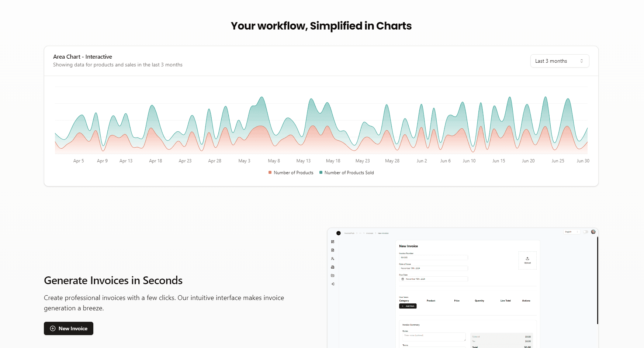The image size is (644, 348).
Task: Click the InvoiceHub breadcrumb in preview
Action: click(x=349, y=233)
